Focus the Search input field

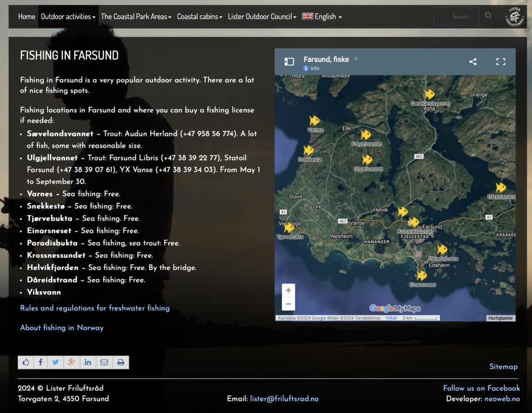point(457,16)
